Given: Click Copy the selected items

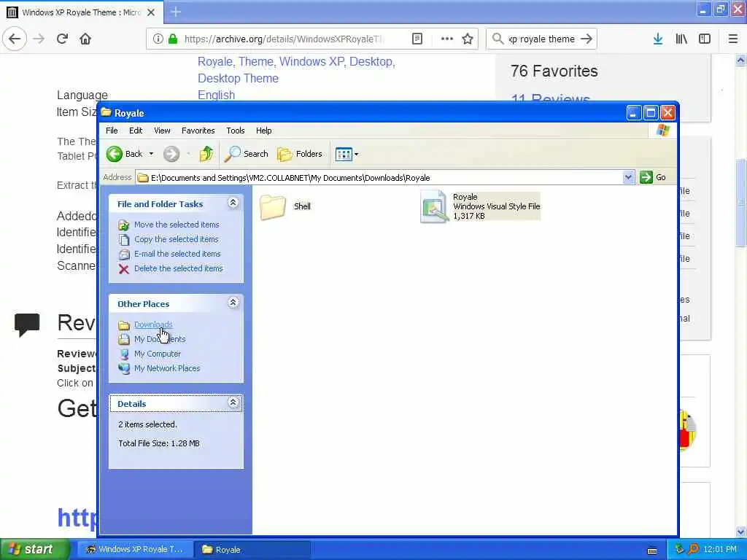Looking at the screenshot, I should point(177,239).
